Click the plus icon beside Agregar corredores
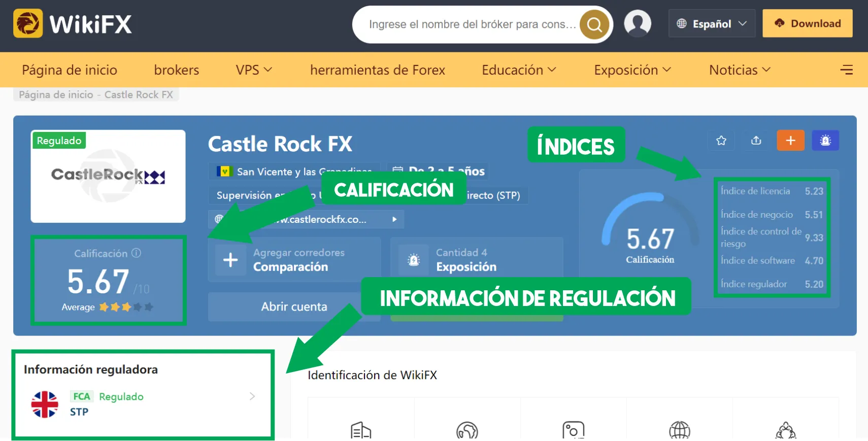 click(230, 260)
